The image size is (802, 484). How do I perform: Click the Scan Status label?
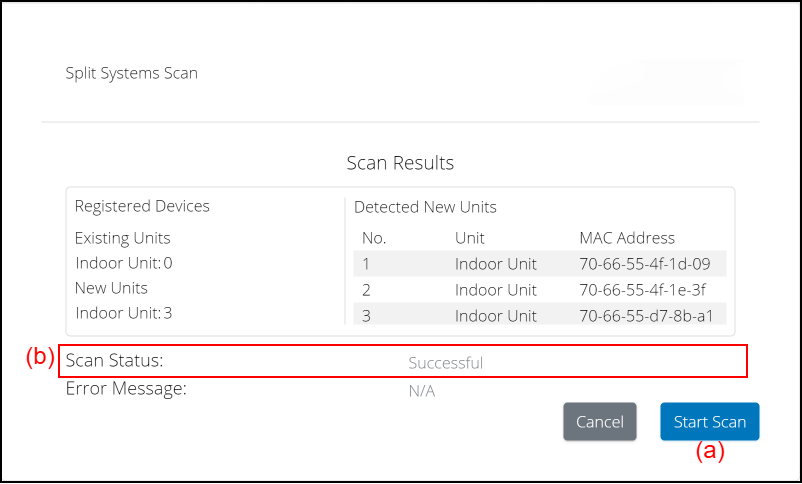click(114, 360)
